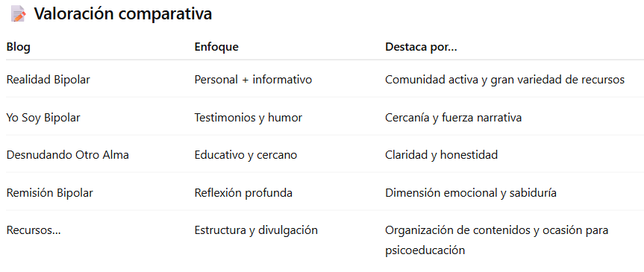Click the Destaca por... column header
Viewport: 644px width, 272px height.
421,47
